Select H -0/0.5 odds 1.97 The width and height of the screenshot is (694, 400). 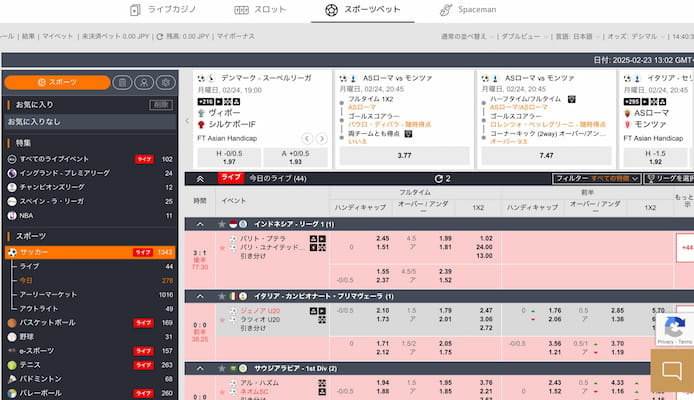click(x=229, y=158)
